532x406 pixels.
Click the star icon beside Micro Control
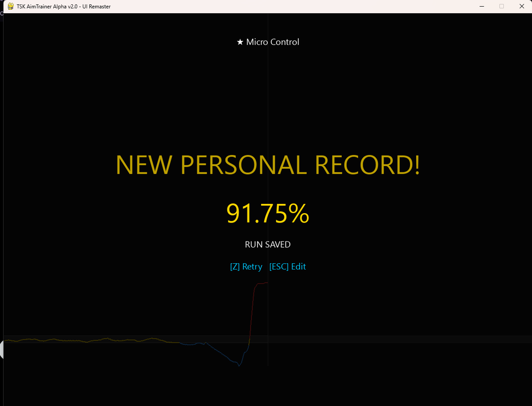point(240,42)
